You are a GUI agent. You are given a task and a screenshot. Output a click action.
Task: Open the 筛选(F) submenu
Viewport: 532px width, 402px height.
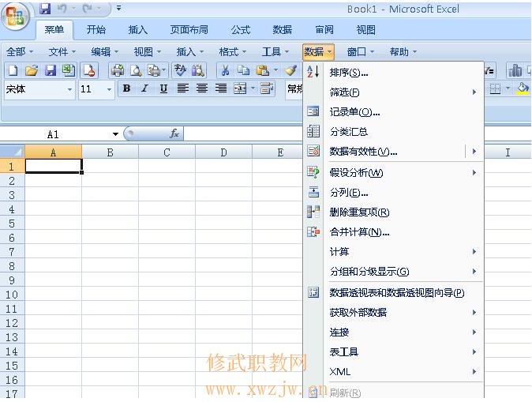click(393, 92)
